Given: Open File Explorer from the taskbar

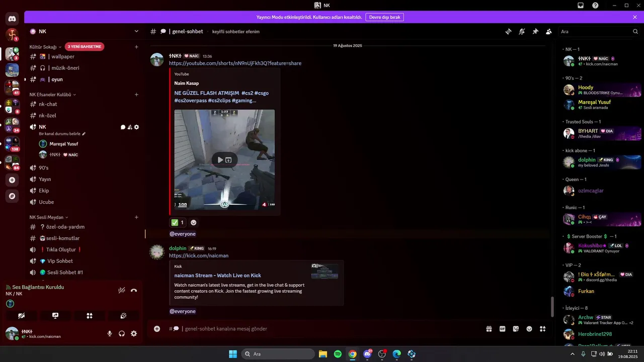Looking at the screenshot, I should pyautogui.click(x=323, y=354).
